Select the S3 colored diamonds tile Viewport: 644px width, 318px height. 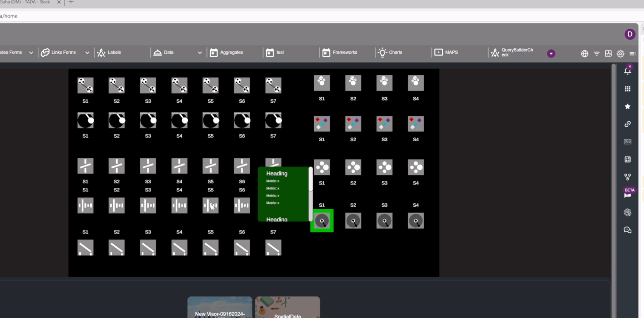point(384,124)
